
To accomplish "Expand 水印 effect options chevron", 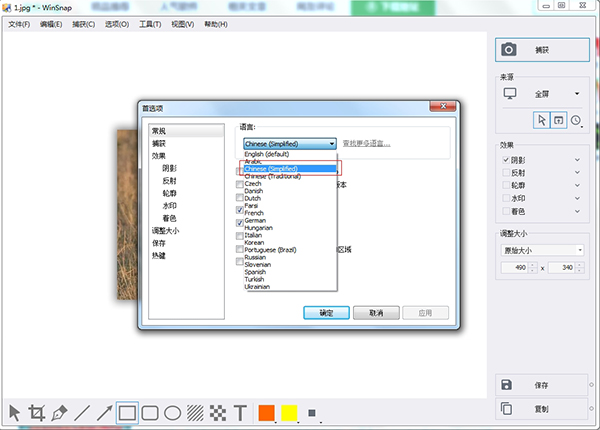I will pyautogui.click(x=577, y=198).
